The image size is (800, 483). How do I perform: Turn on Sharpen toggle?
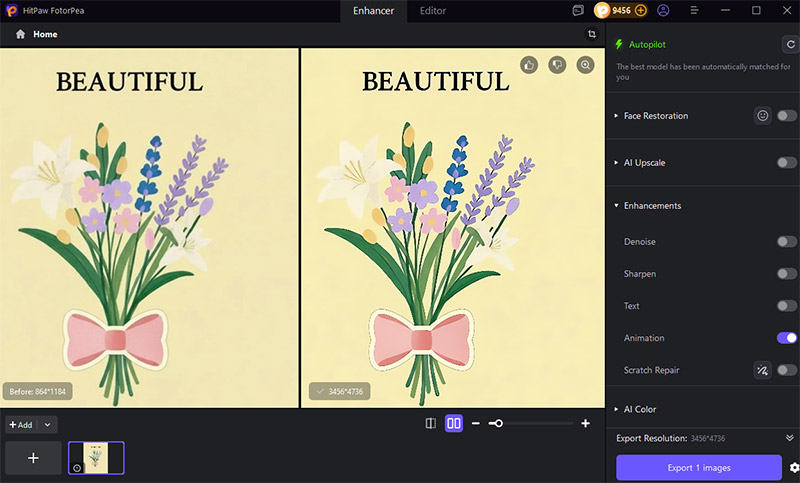tap(787, 273)
